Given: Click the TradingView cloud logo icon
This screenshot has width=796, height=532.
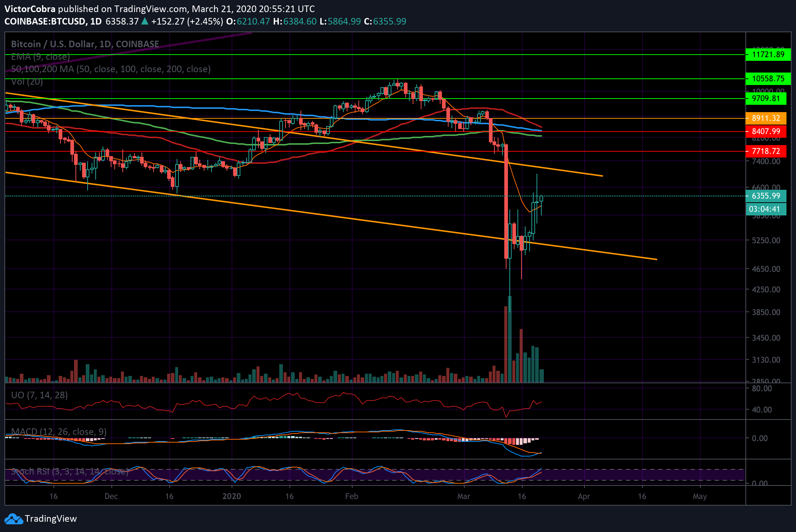Looking at the screenshot, I should (13, 519).
